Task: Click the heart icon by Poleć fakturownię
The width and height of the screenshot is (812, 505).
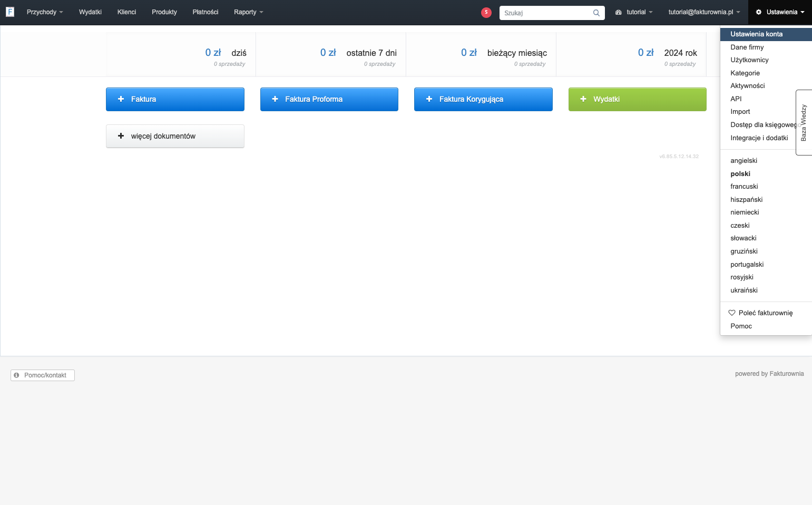Action: click(732, 313)
